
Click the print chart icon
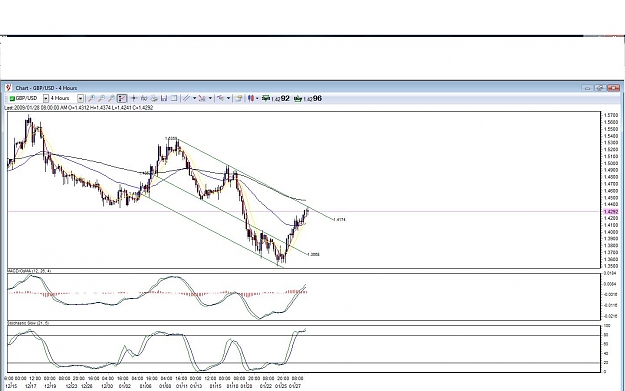coord(154,98)
